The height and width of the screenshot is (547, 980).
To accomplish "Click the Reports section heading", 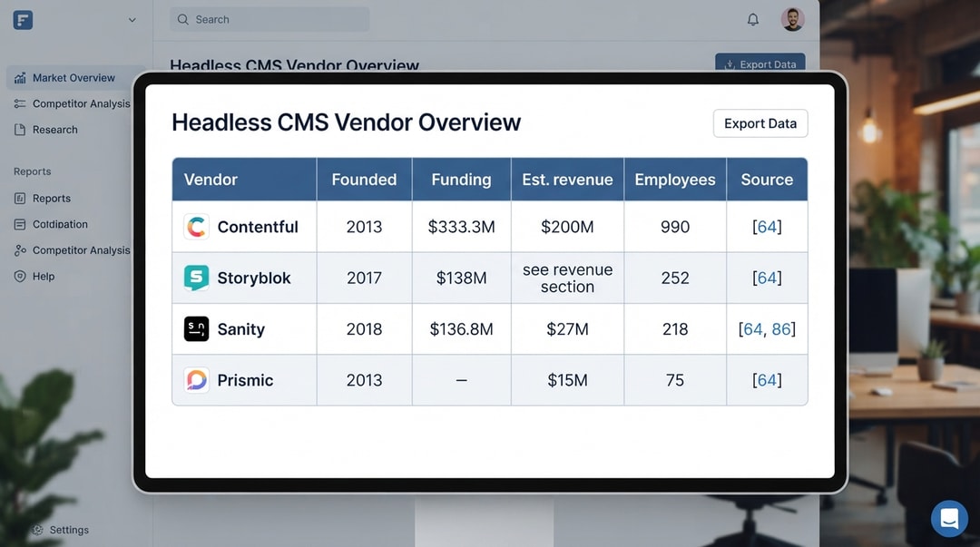I will point(33,171).
